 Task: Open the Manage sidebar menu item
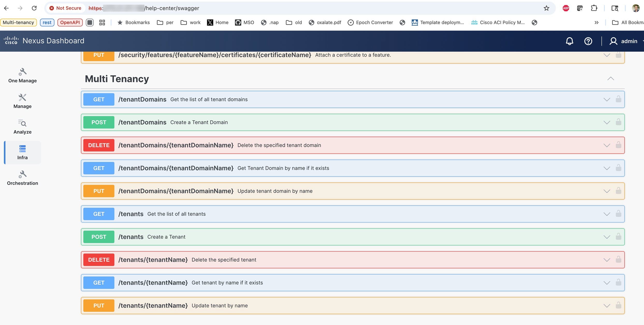[23, 101]
